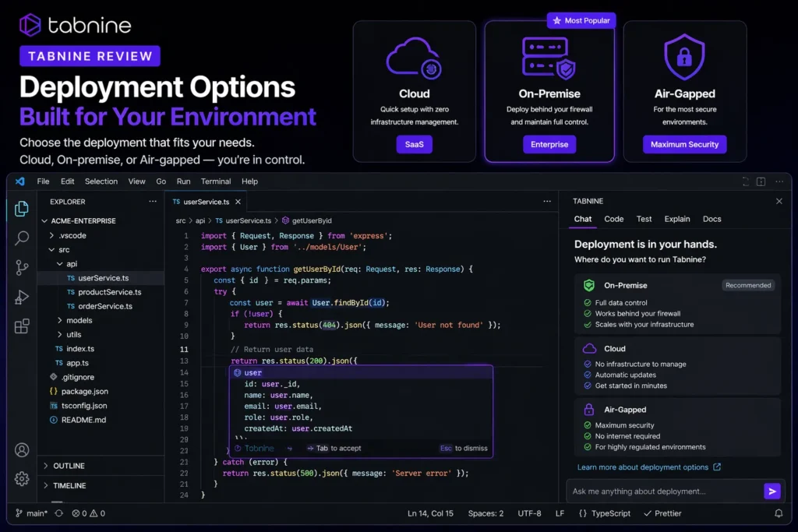798x532 pixels.
Task: Switch to Tabnine Explain tab
Action: 677,219
